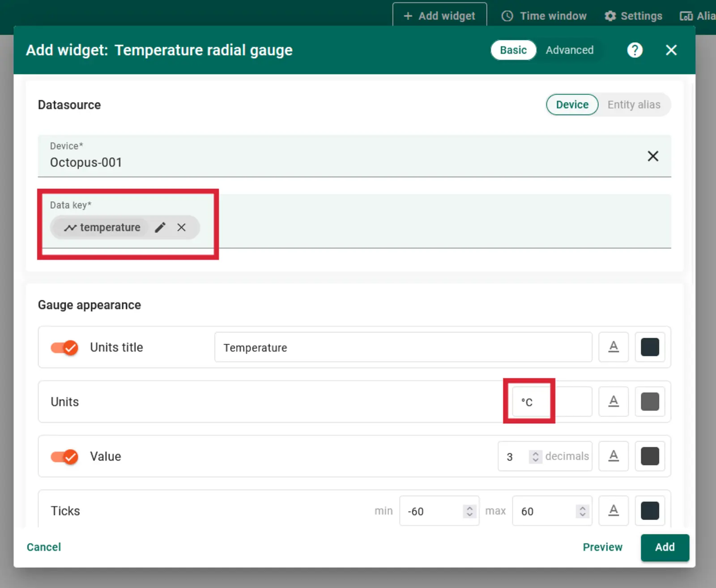Click the Units title text field
The image size is (716, 588).
point(403,347)
